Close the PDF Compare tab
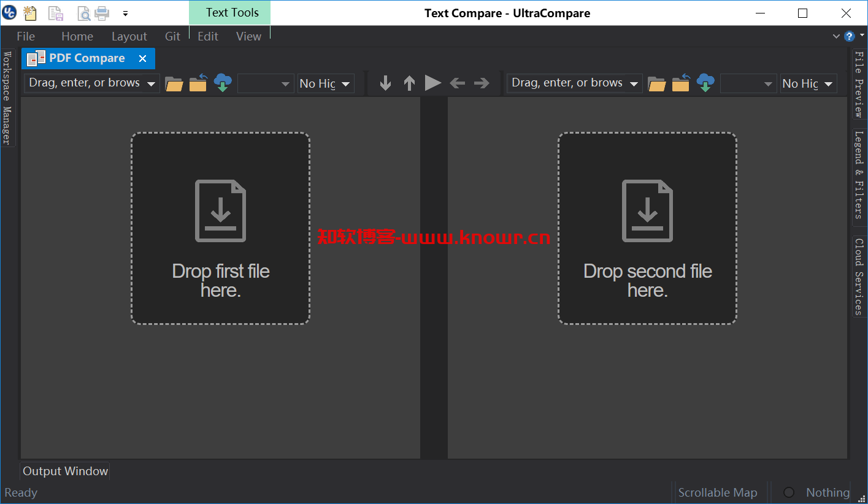 click(142, 58)
